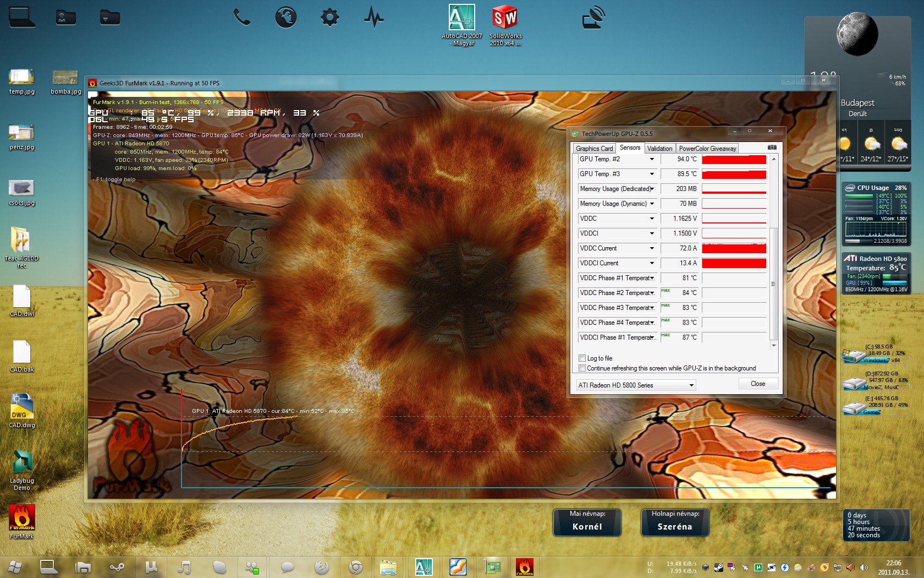
Task: Click the GPU Temp. #2 red graph bar
Action: 734,160
